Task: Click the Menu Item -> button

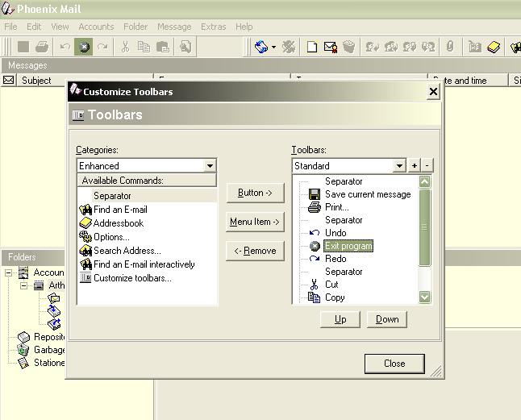Action: tap(255, 222)
